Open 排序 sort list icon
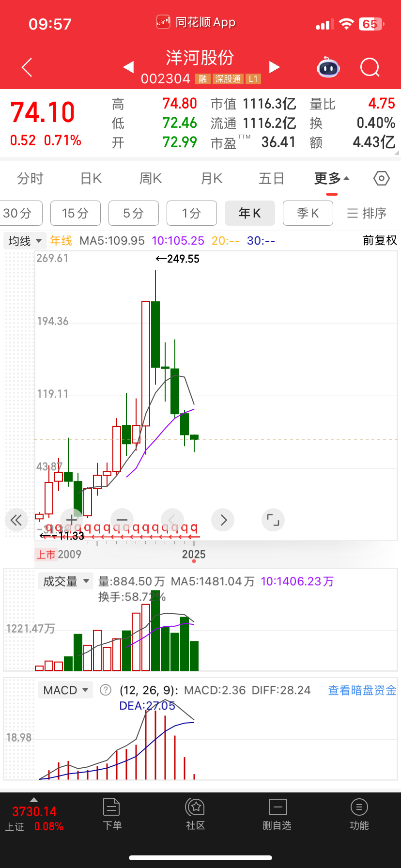 [367, 213]
